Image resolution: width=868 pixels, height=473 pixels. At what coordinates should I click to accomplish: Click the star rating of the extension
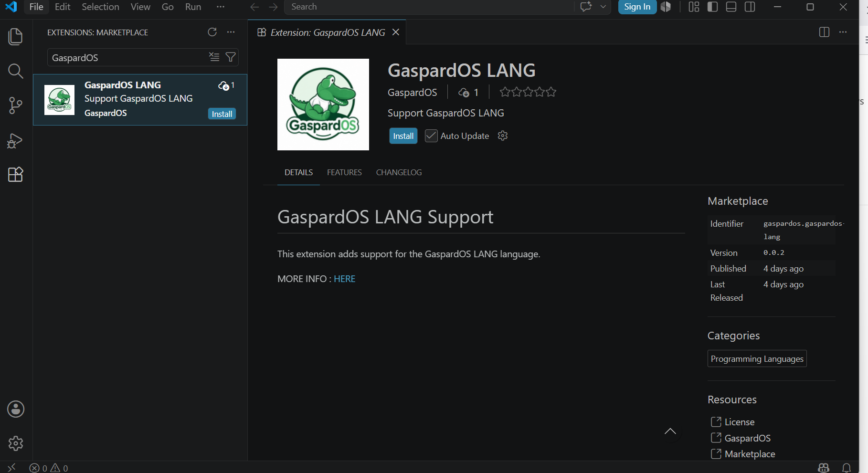pyautogui.click(x=528, y=92)
